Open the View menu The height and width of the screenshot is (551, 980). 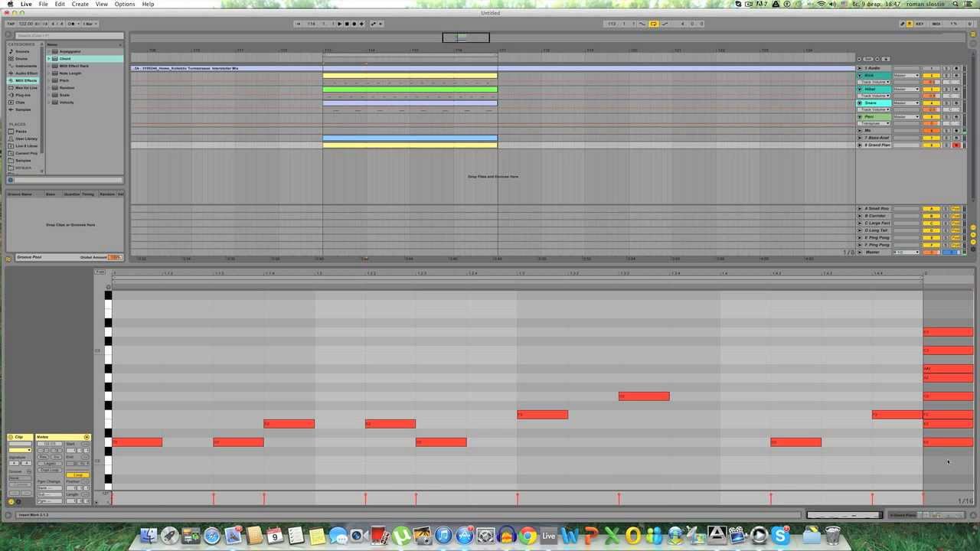(x=102, y=4)
